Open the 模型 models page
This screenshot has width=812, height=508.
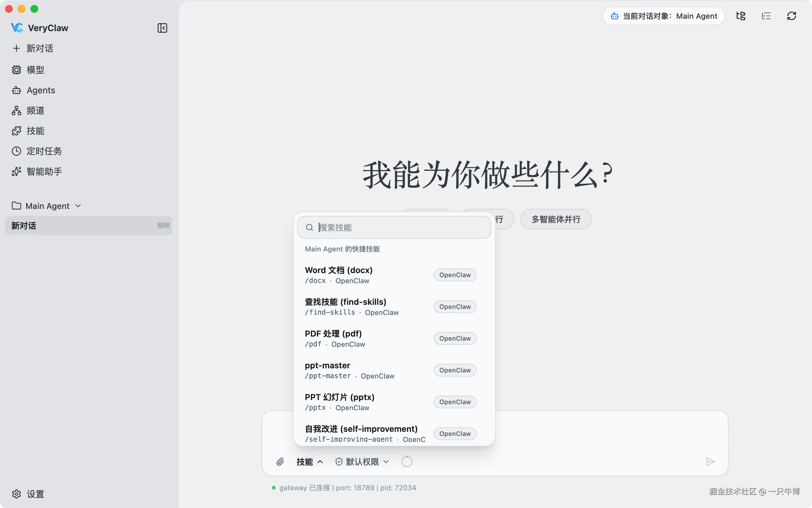coord(28,70)
